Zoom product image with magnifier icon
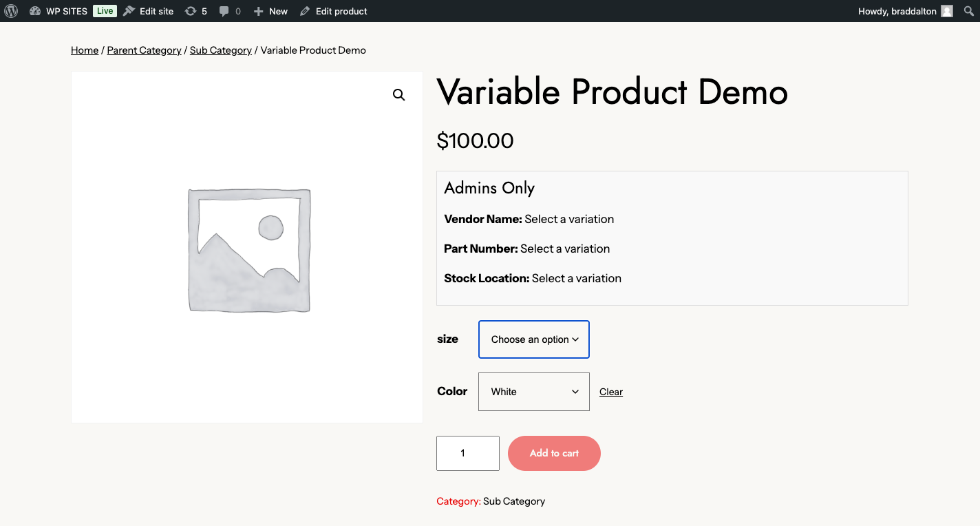The width and height of the screenshot is (980, 526). (x=399, y=95)
